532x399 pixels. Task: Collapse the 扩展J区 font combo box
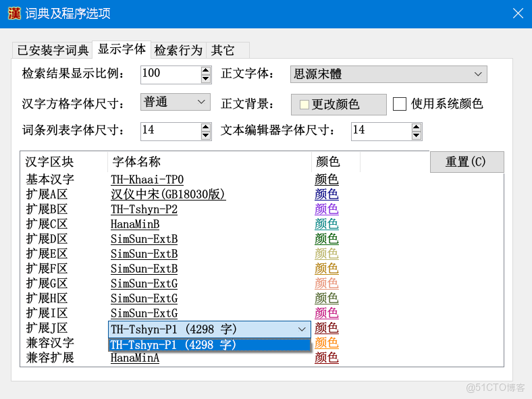click(x=302, y=329)
